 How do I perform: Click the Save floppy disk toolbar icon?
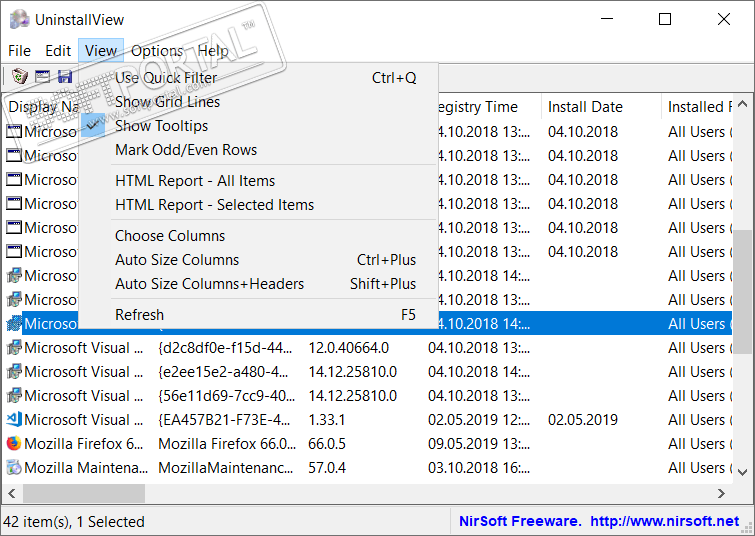65,77
